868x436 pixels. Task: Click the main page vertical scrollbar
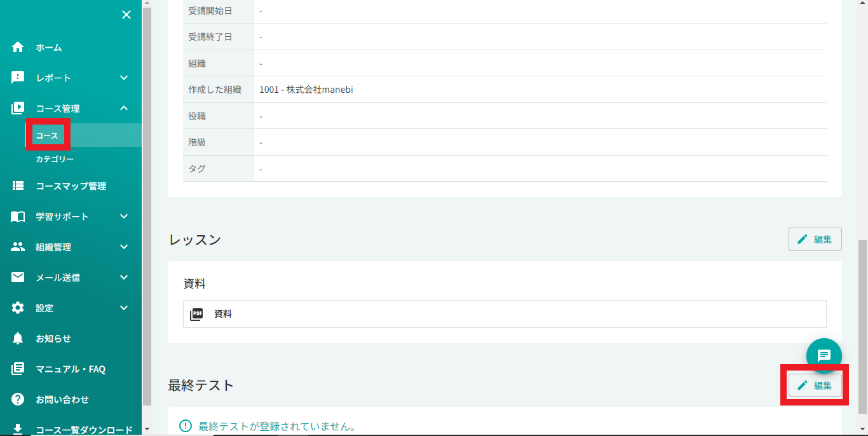pos(862,327)
